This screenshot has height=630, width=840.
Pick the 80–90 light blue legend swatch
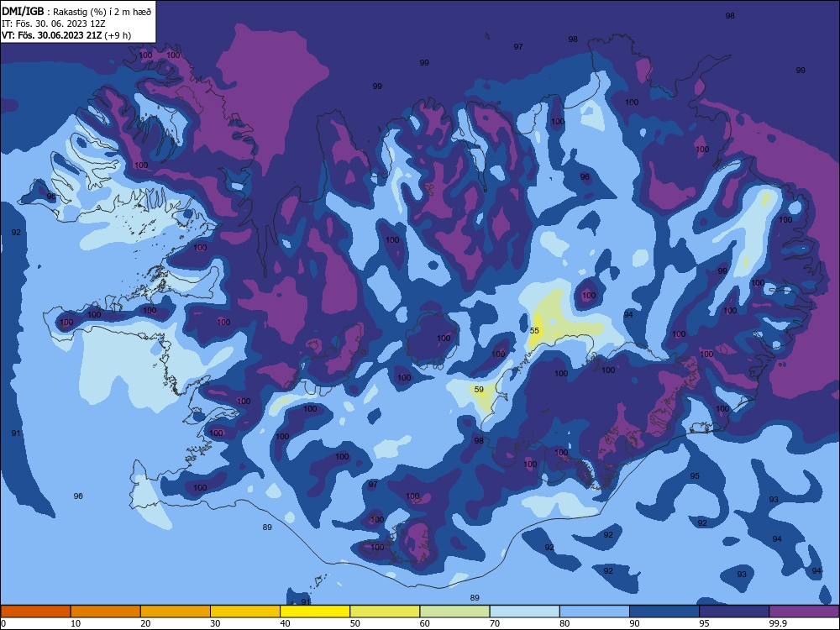tap(595, 612)
